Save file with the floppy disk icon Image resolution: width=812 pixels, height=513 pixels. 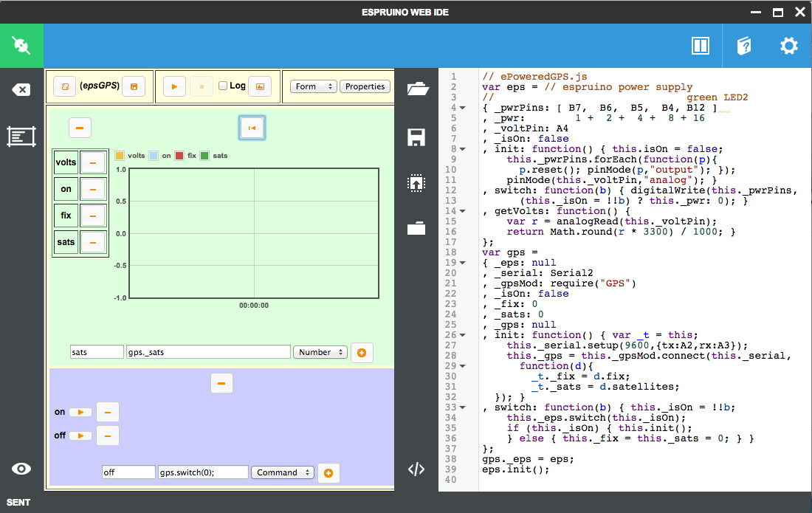tap(416, 137)
